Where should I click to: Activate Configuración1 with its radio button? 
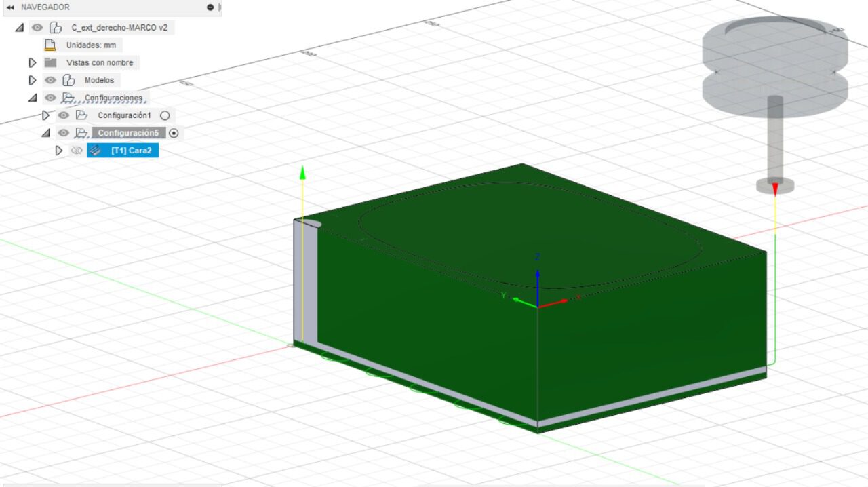[x=165, y=115]
